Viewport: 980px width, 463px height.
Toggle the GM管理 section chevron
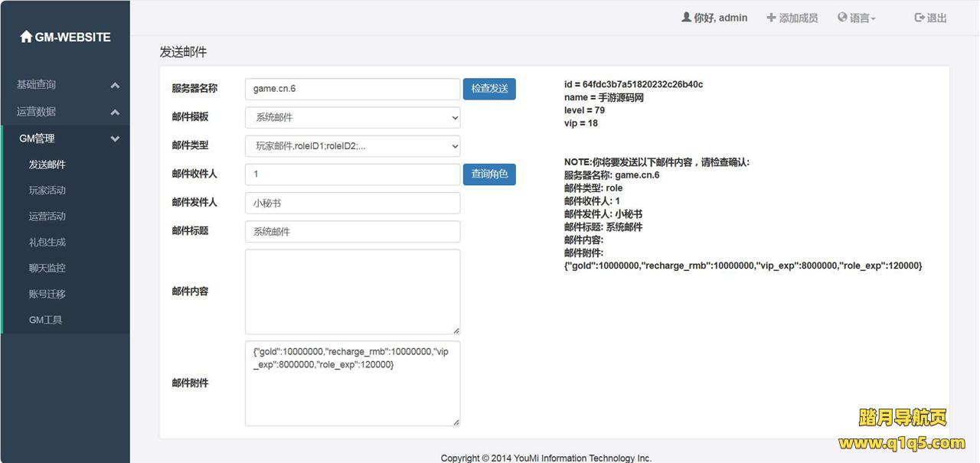[x=115, y=139]
